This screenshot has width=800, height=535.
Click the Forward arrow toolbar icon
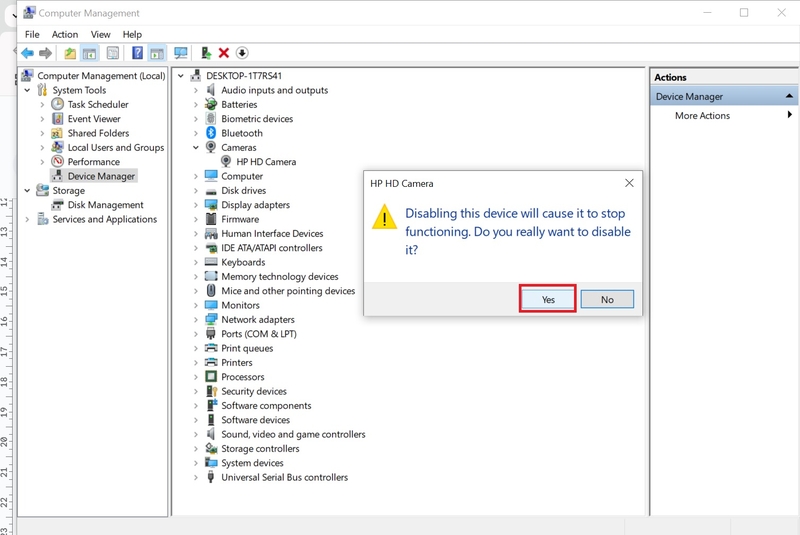(x=45, y=53)
